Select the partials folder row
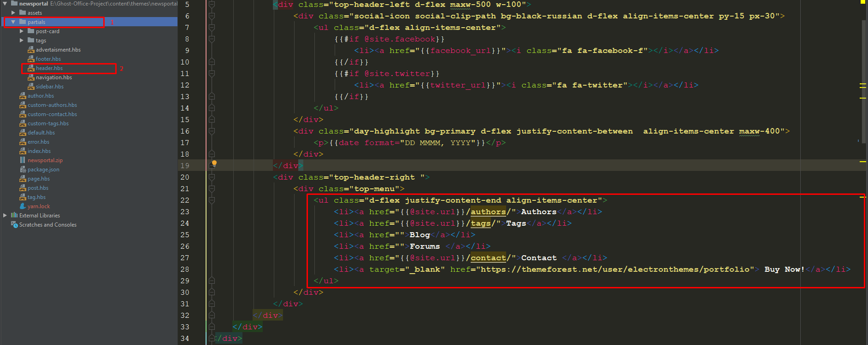The image size is (868, 345). pyautogui.click(x=89, y=22)
